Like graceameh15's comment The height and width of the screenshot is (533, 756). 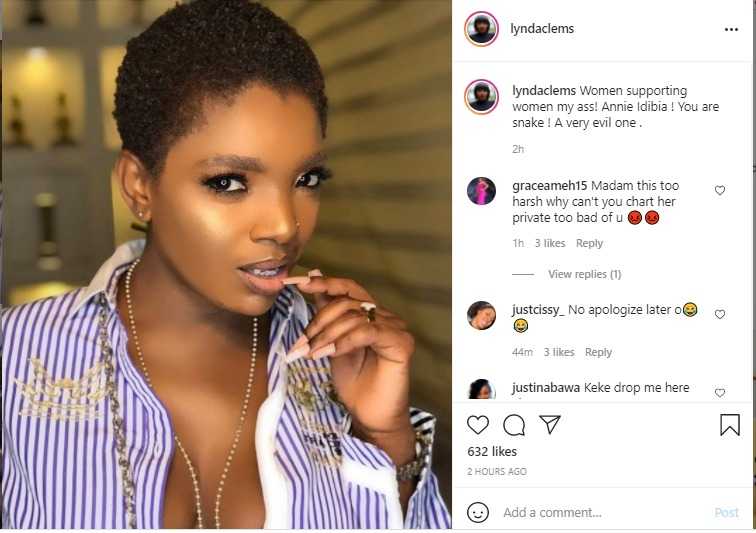[720, 191]
